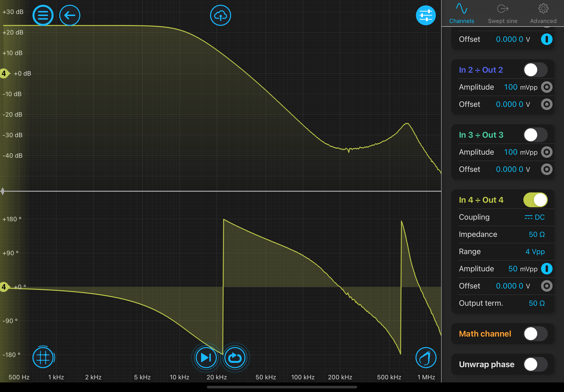
Task: Switch to the Channels tab
Action: click(462, 14)
